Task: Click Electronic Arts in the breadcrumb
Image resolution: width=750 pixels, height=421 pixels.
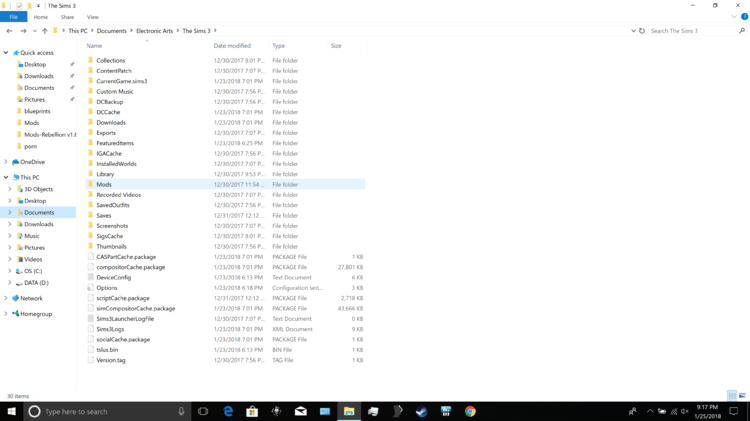Action: point(154,31)
